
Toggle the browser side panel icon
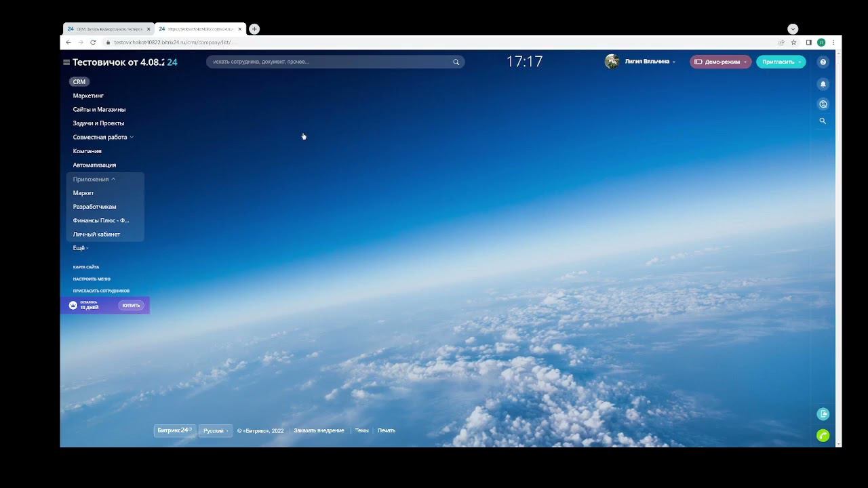pyautogui.click(x=809, y=42)
